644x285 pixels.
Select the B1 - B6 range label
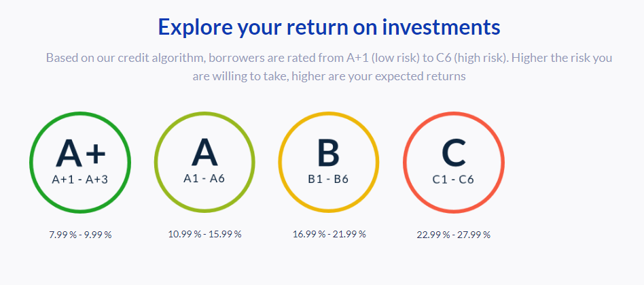[329, 180]
